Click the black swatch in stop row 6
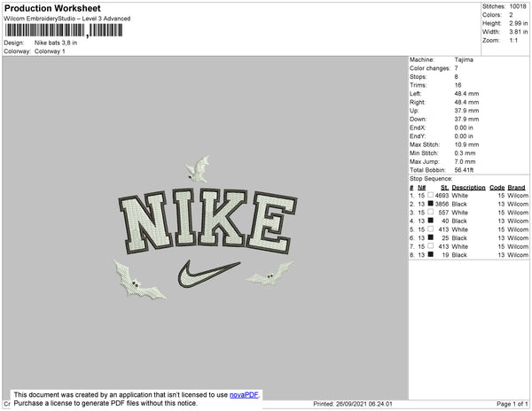This screenshot has width=532, height=411. click(431, 237)
